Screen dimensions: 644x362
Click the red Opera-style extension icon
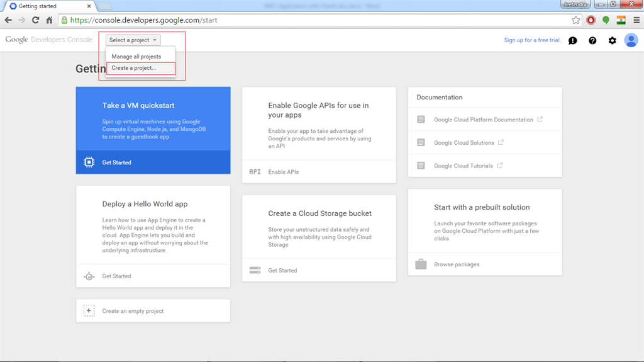coord(591,20)
